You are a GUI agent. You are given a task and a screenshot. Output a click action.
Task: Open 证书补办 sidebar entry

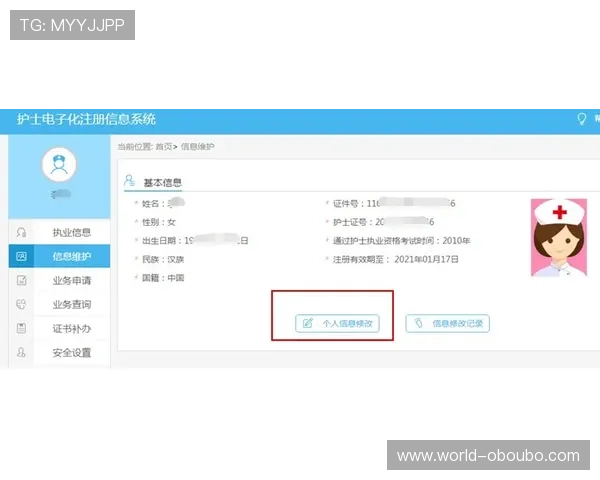tap(72, 328)
